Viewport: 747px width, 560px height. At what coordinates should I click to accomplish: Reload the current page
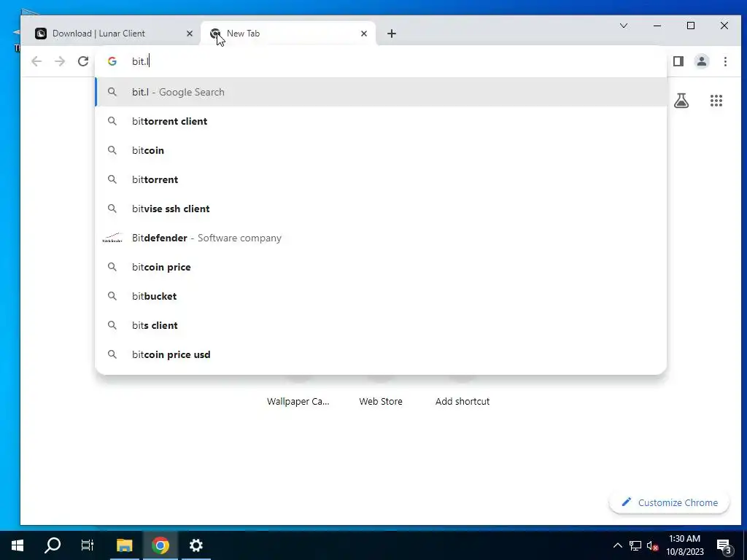click(x=83, y=61)
